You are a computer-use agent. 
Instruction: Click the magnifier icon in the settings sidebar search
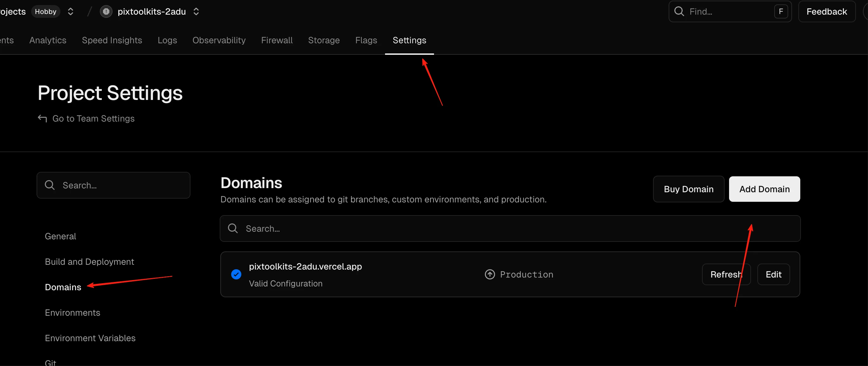point(50,185)
